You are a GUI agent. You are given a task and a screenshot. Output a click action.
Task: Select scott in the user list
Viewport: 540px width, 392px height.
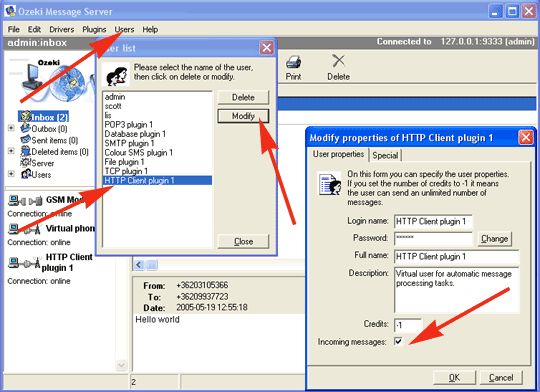pyautogui.click(x=157, y=106)
